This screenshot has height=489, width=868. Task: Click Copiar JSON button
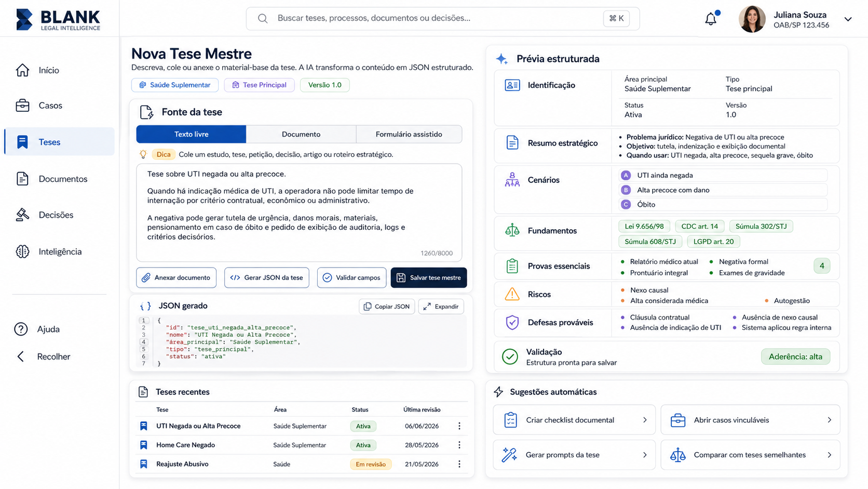point(387,307)
